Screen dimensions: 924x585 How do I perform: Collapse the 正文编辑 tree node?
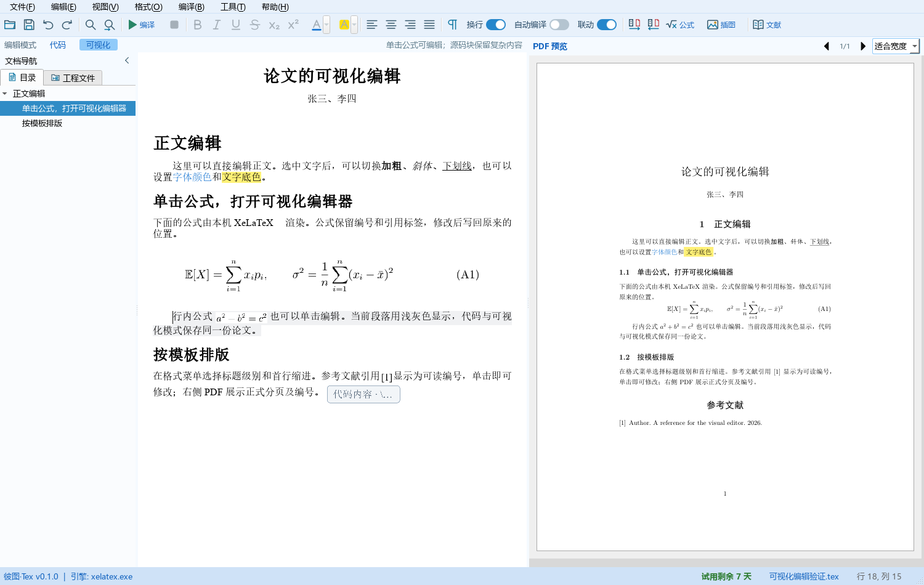pyautogui.click(x=5, y=94)
